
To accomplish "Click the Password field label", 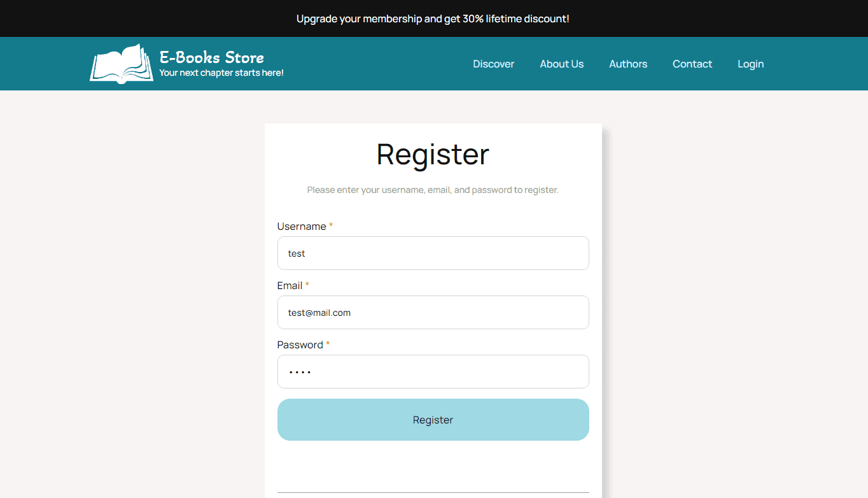I will pyautogui.click(x=300, y=345).
